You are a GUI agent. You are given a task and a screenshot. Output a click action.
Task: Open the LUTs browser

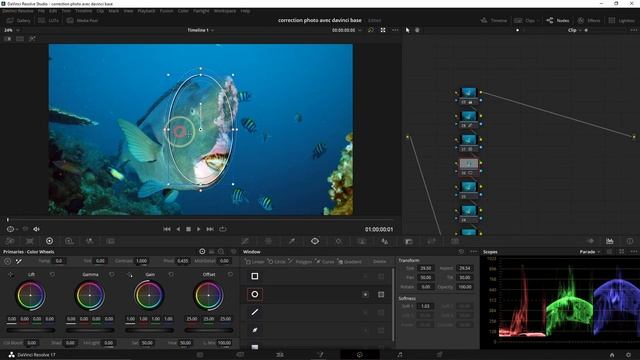49,20
